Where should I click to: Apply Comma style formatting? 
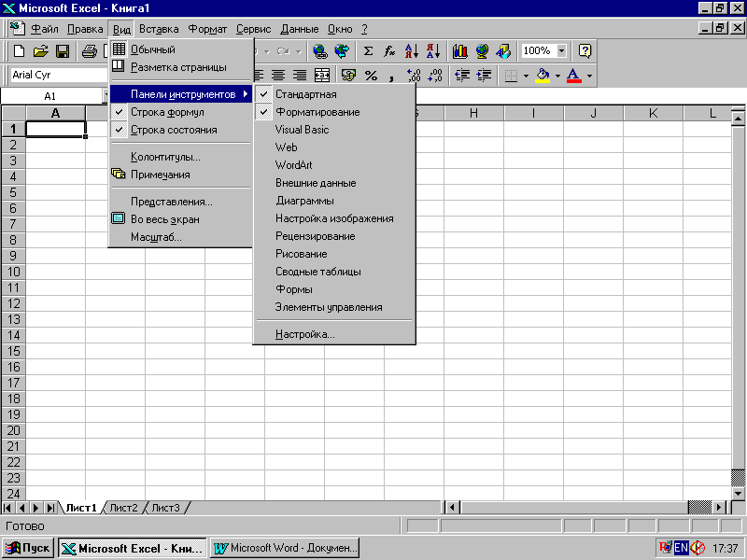[x=392, y=76]
